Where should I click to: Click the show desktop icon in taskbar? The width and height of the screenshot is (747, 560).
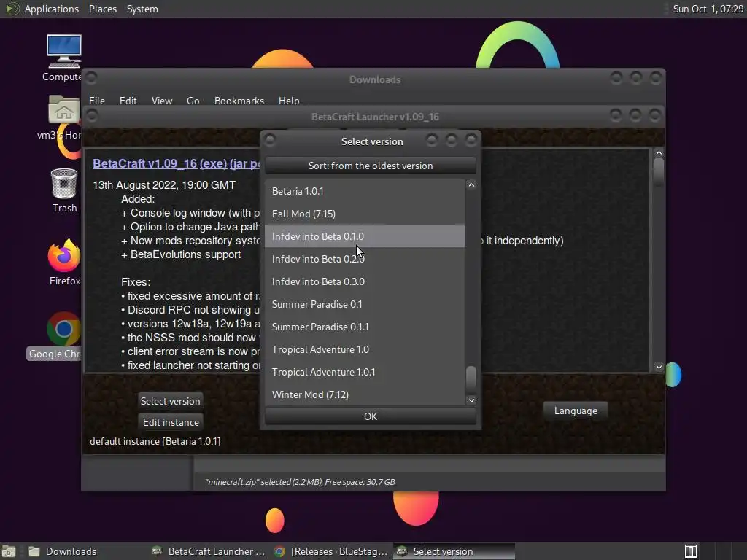tap(9, 551)
